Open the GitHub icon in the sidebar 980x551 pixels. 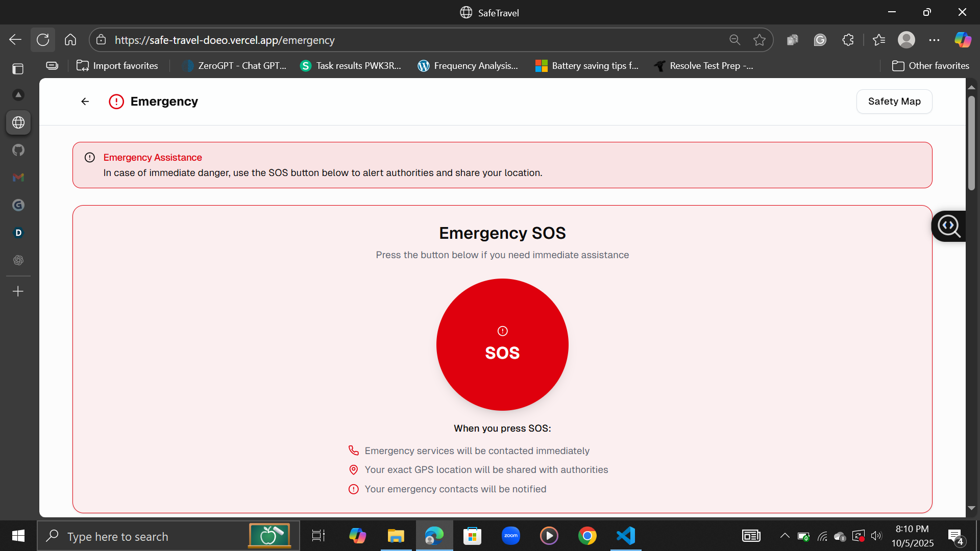click(18, 150)
